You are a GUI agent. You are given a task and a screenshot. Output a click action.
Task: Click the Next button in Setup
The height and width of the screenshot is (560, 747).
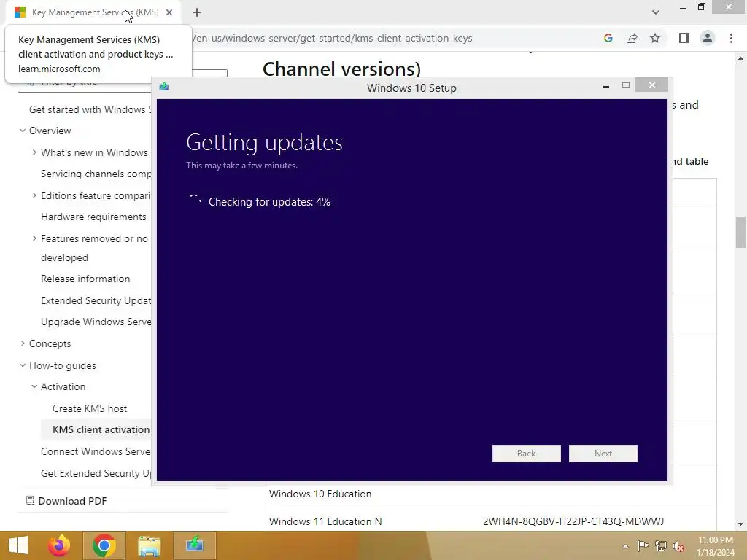(x=603, y=454)
